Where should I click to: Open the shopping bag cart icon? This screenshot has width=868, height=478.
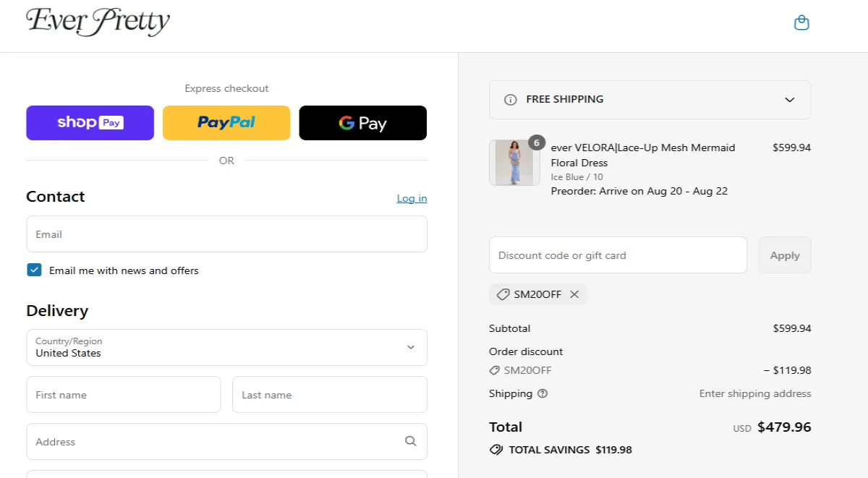[801, 22]
